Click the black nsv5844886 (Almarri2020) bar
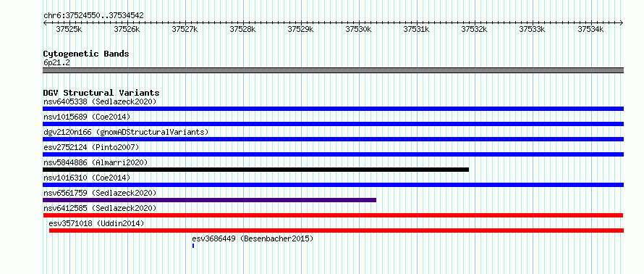Screen dimensions: 644x274 click(x=256, y=170)
